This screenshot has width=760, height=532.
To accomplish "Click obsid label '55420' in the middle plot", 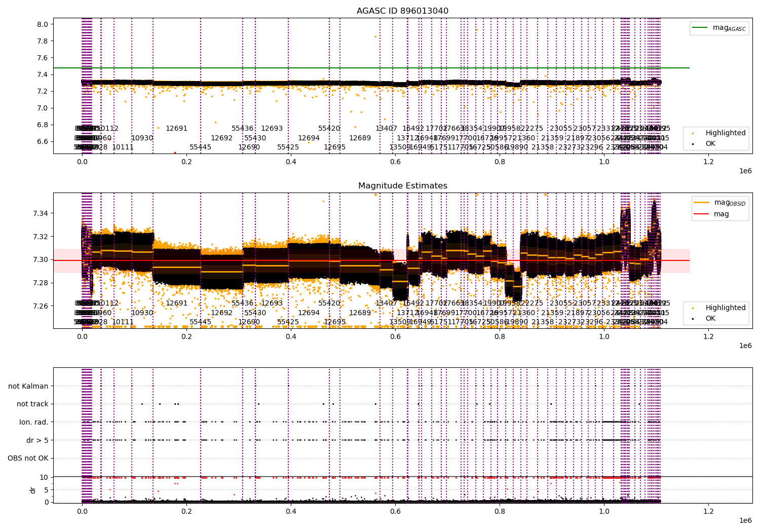I will [329, 303].
